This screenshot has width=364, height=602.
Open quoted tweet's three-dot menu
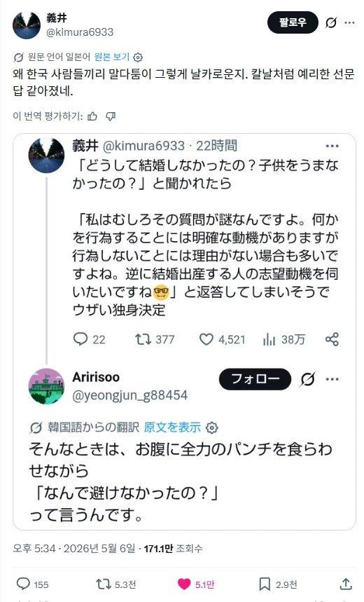click(x=332, y=146)
